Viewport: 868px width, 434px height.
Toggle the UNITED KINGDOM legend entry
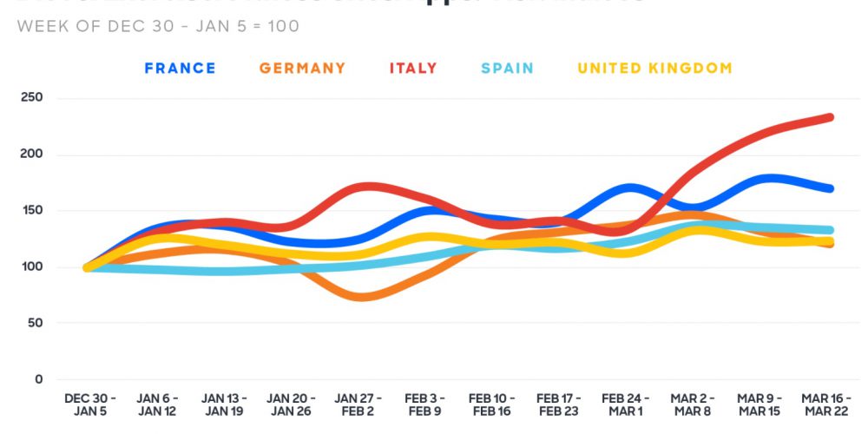click(654, 68)
